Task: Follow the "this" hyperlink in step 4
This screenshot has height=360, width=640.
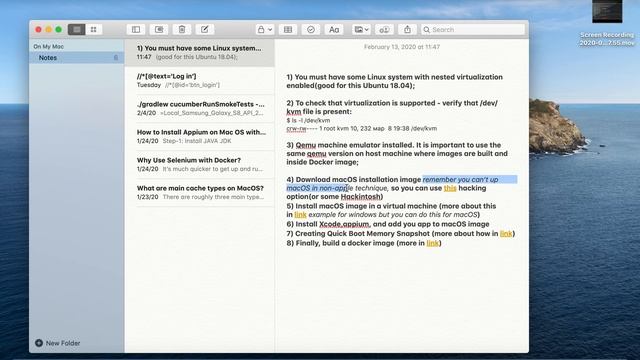Action: pyautogui.click(x=450, y=188)
